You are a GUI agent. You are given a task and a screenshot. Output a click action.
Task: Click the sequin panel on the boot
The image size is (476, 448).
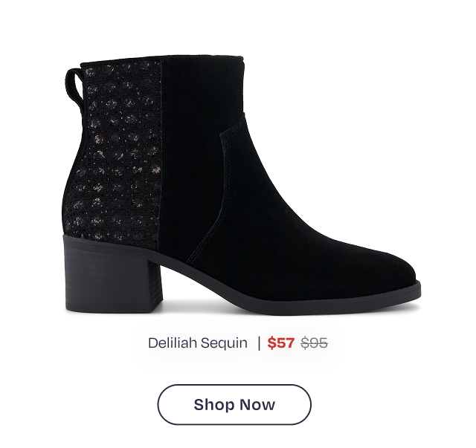pyautogui.click(x=121, y=152)
